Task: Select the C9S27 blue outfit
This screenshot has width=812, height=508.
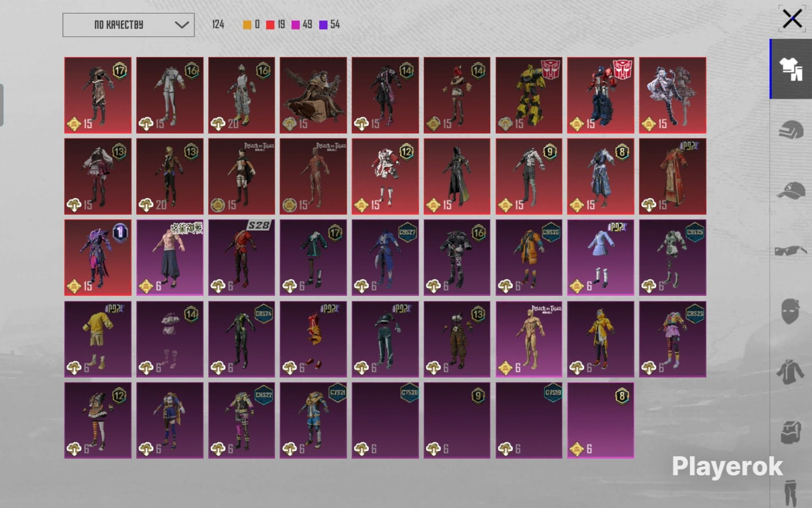Action: pos(385,258)
